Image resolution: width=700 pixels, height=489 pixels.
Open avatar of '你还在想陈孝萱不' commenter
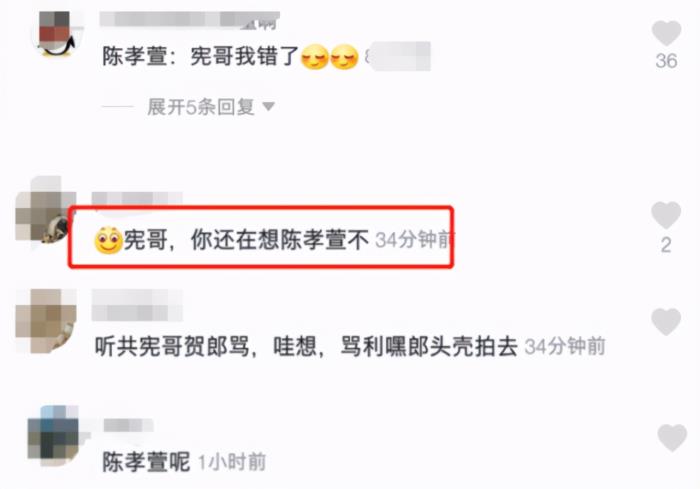tap(45, 217)
